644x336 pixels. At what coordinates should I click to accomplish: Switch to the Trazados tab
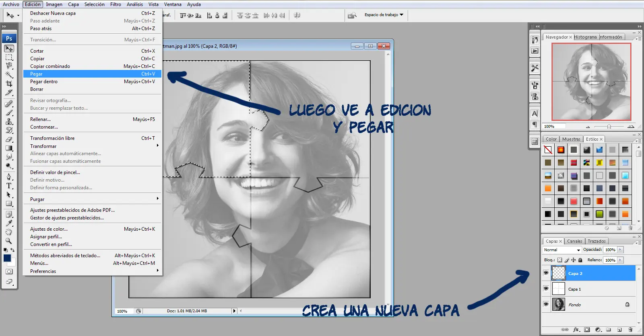pos(597,241)
